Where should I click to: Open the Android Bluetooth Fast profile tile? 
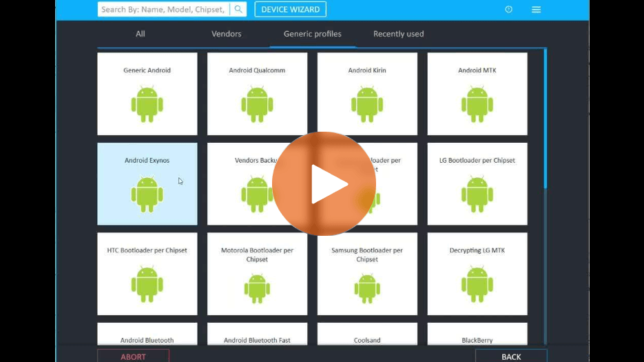point(257,334)
